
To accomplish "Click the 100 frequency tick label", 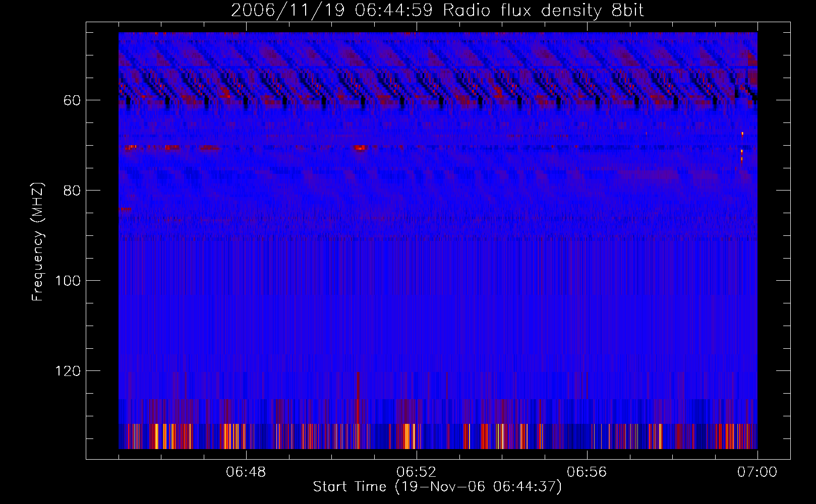I will pos(68,281).
